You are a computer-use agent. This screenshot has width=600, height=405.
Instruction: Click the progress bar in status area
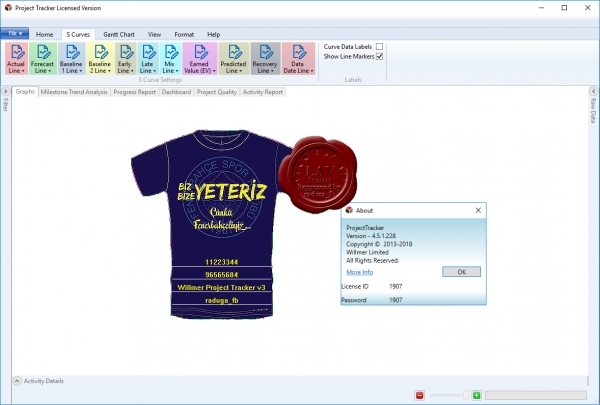(536, 395)
